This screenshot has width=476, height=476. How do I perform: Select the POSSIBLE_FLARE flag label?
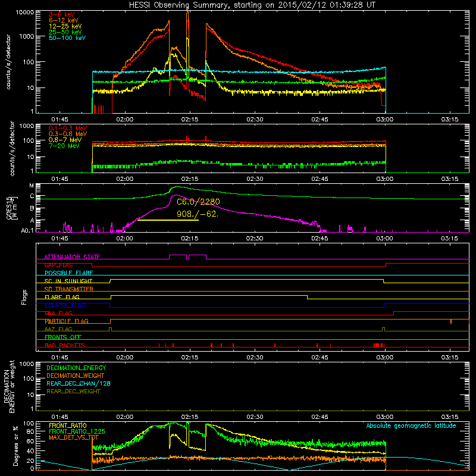point(68,273)
